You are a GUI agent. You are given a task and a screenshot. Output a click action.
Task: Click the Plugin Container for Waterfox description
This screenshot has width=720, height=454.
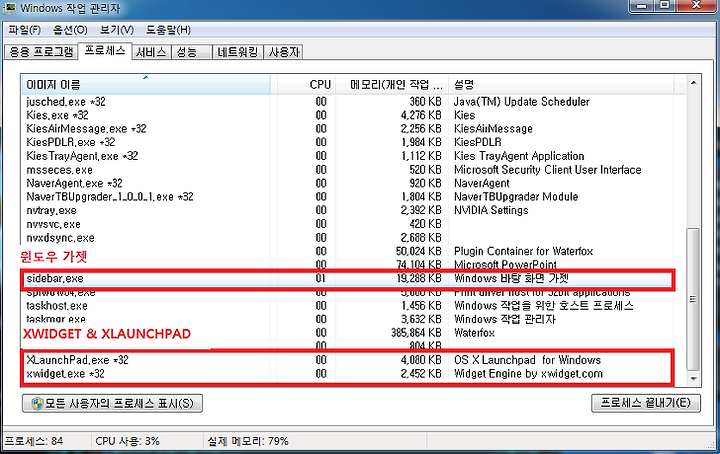pyautogui.click(x=523, y=252)
